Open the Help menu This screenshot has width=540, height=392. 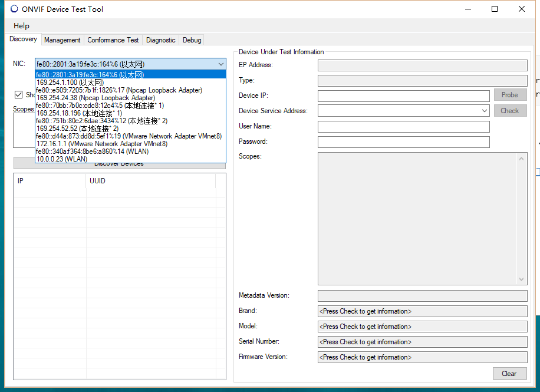click(21, 26)
